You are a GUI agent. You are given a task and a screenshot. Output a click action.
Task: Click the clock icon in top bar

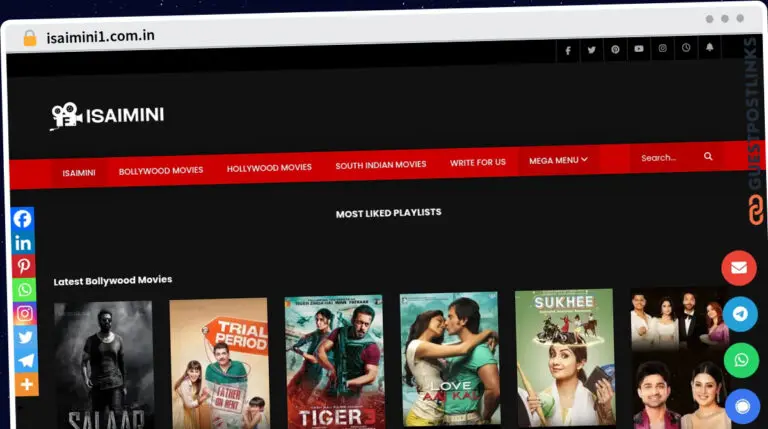pyautogui.click(x=686, y=48)
